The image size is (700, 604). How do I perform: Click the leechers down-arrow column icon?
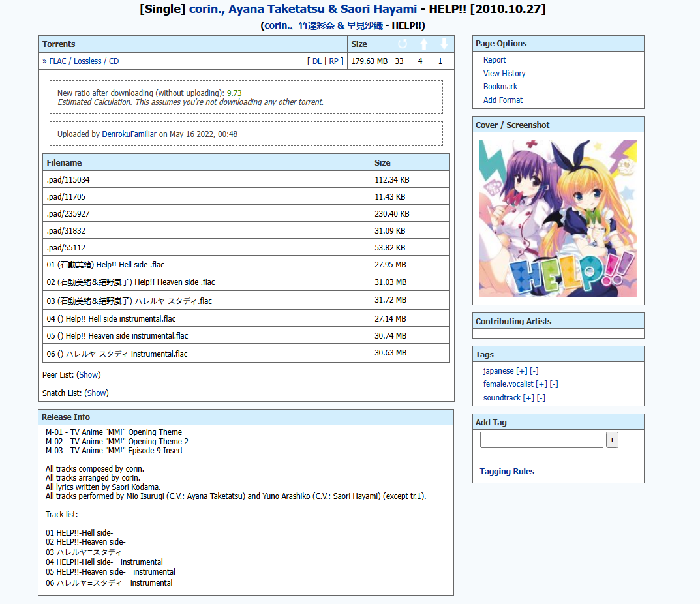click(444, 44)
